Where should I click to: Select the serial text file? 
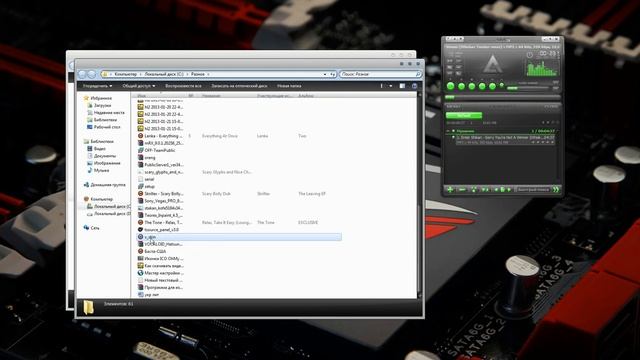(146, 179)
